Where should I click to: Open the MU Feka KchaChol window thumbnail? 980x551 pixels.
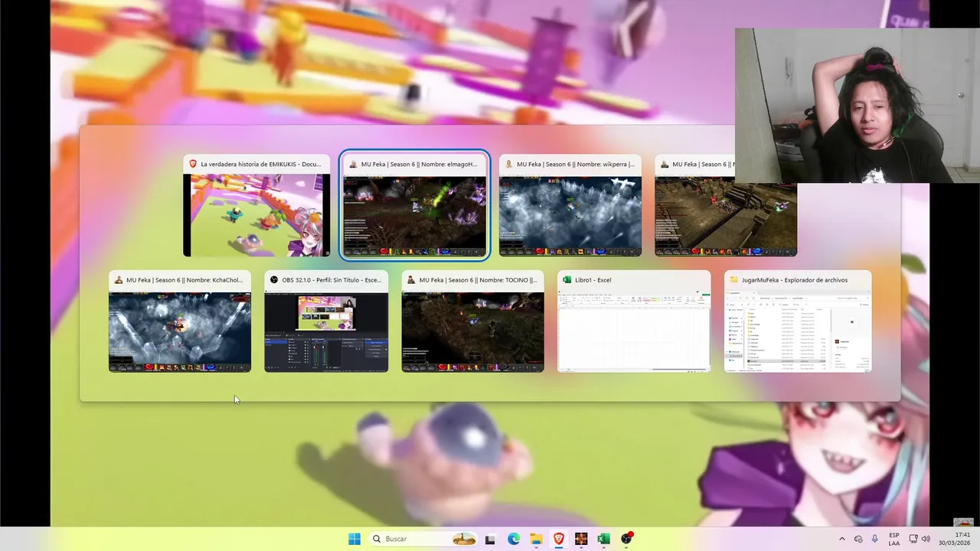[x=180, y=321]
